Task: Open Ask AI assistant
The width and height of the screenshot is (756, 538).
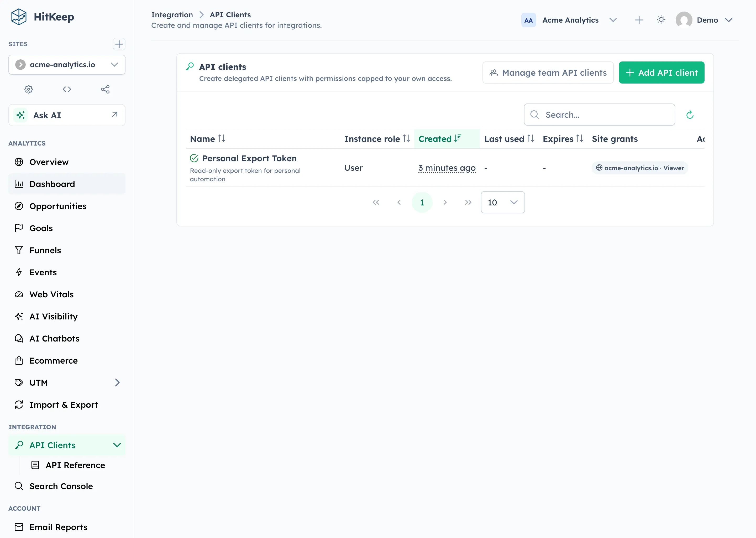Action: [67, 115]
